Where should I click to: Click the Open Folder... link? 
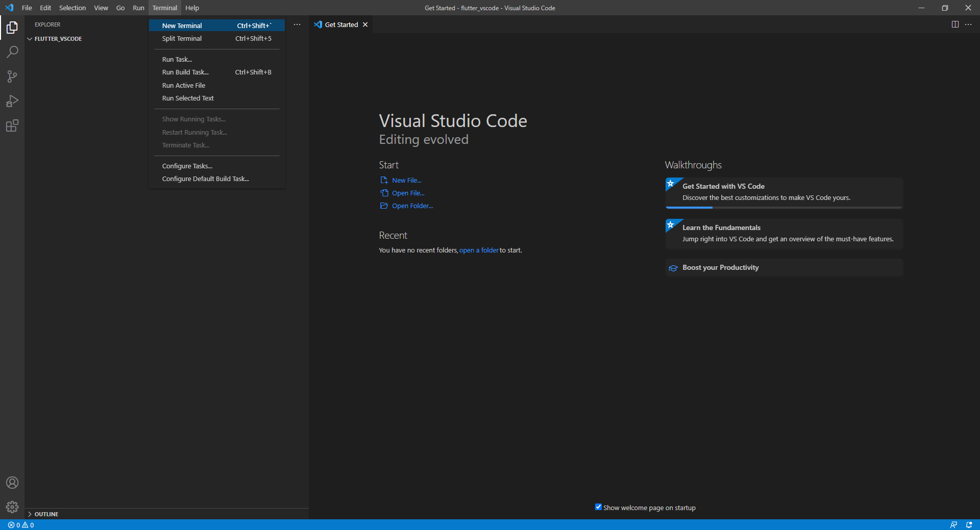pyautogui.click(x=412, y=206)
